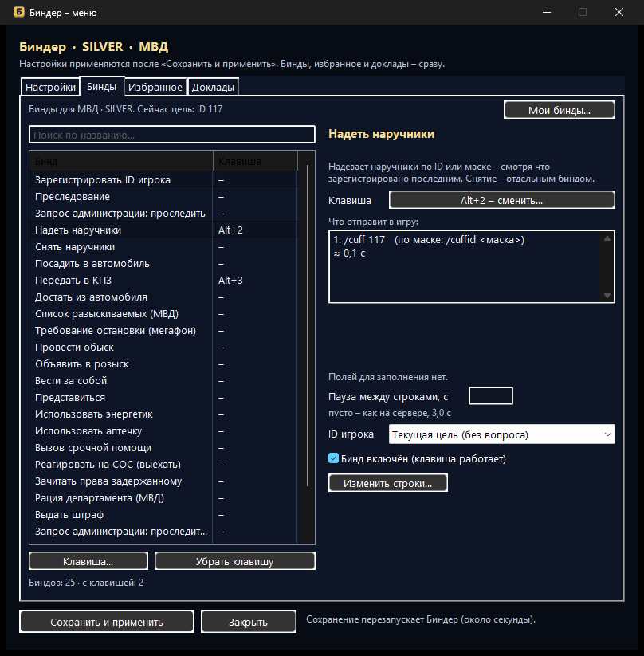
Task: Click the «Клавиша...» button below the list
Action: coord(88,561)
